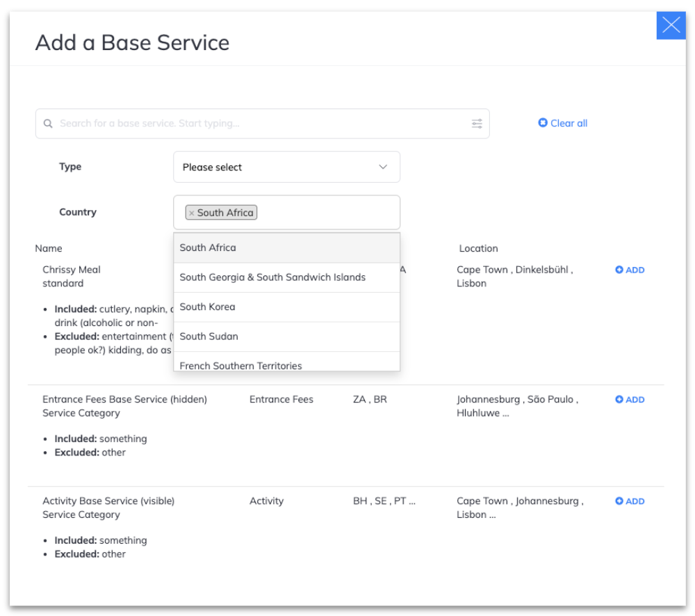Add the Chrissy Meal standard service
This screenshot has width=695, height=616.
630,270
